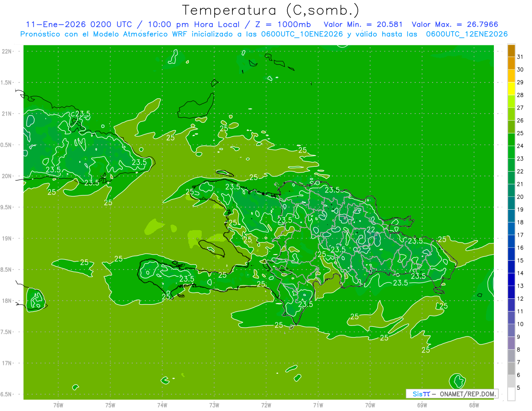The width and height of the screenshot is (532, 411).
Task: Click the yellow legend swatch between 28 and 29
Action: pos(511,89)
